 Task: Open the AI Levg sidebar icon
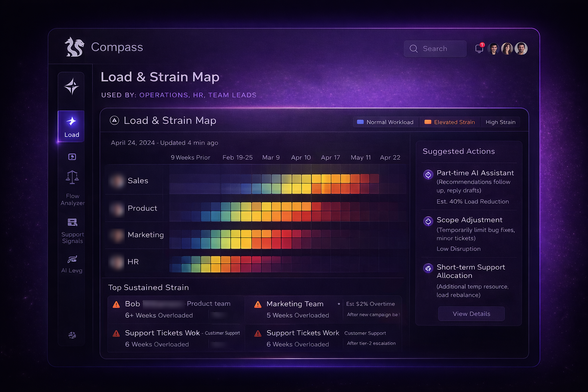72,260
